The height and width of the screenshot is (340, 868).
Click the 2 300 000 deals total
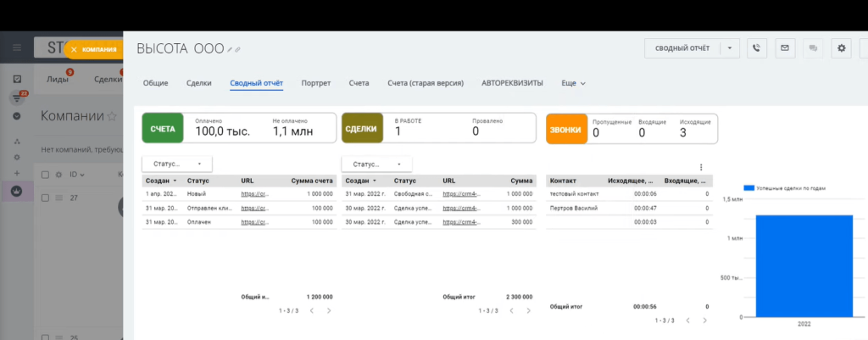520,297
